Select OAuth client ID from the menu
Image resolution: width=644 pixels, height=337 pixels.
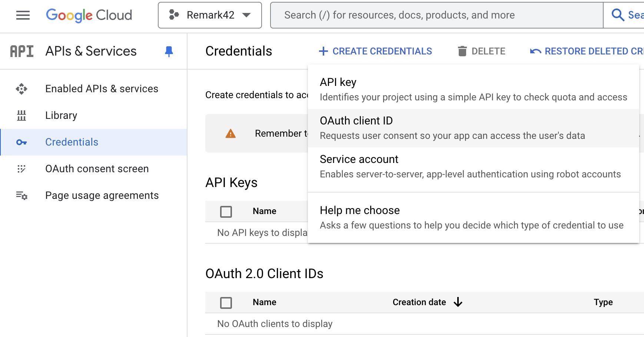(356, 120)
